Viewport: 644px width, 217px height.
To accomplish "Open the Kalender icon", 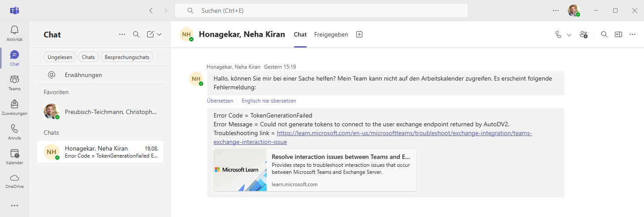I will (15, 153).
